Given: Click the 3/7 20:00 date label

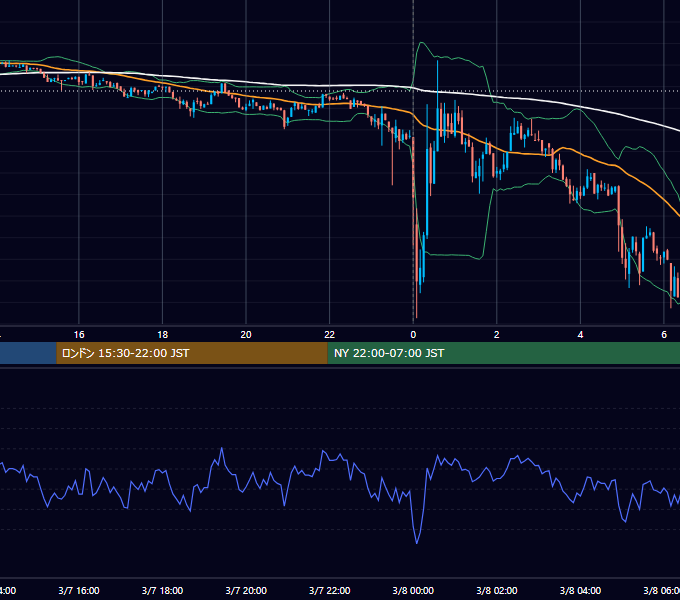Looking at the screenshot, I should click(246, 590).
